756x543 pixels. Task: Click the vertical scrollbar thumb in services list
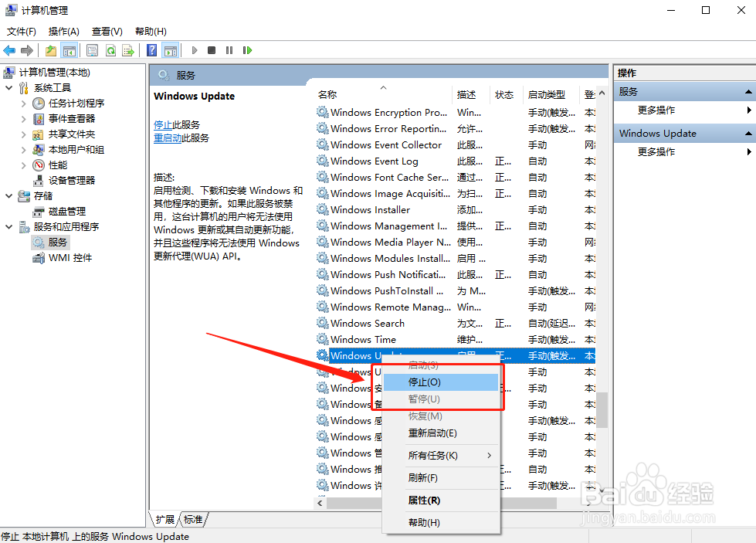click(x=602, y=410)
